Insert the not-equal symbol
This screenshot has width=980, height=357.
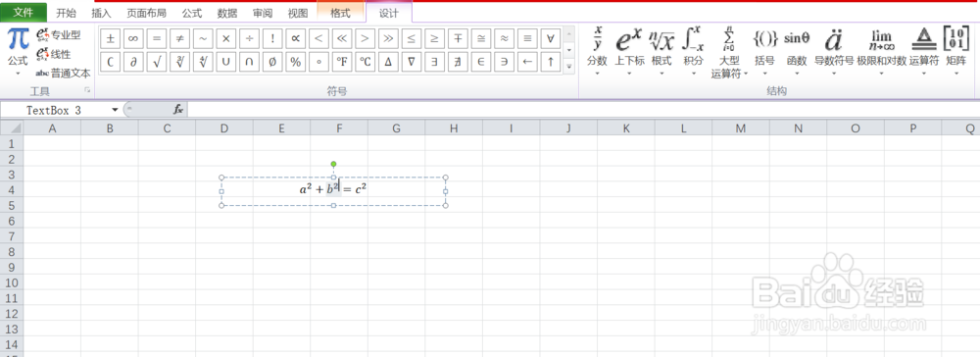click(x=179, y=38)
